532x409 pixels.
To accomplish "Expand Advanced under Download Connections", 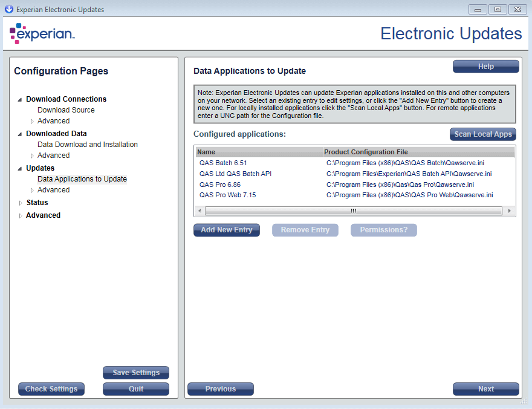I will (32, 121).
